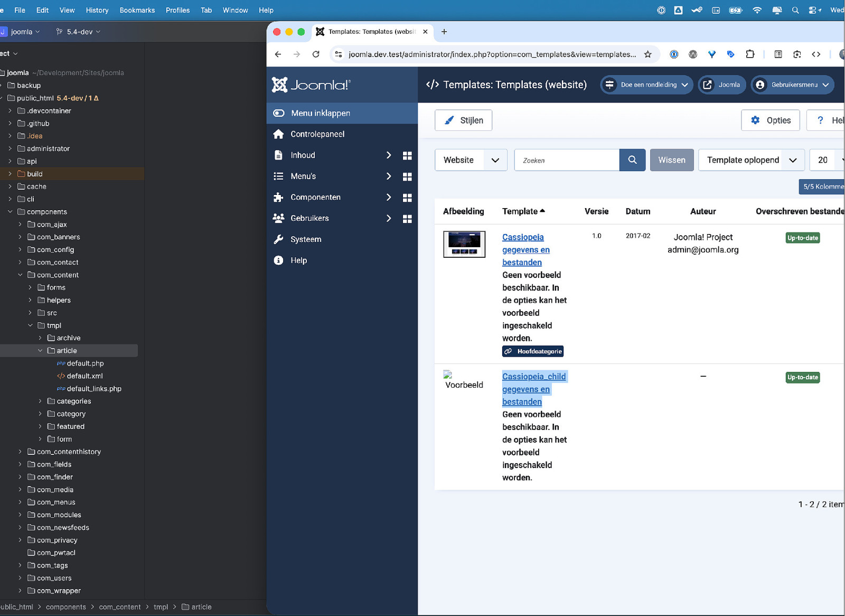
Task: Bookmark this page with star icon
Action: point(647,54)
